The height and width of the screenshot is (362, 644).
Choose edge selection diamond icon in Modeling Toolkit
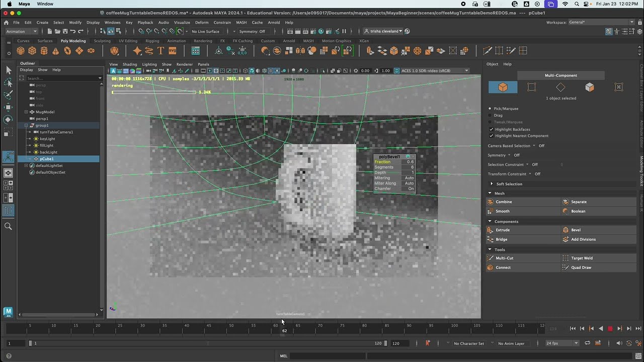click(560, 87)
